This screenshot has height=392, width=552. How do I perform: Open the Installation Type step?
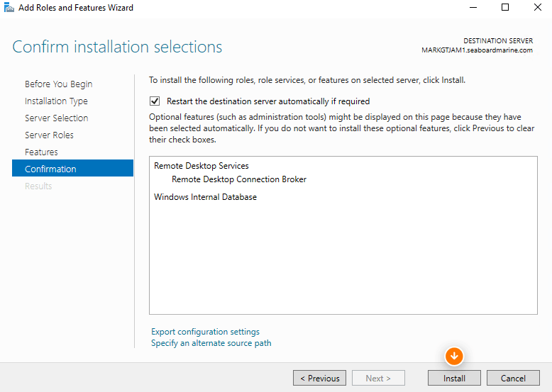tap(56, 101)
